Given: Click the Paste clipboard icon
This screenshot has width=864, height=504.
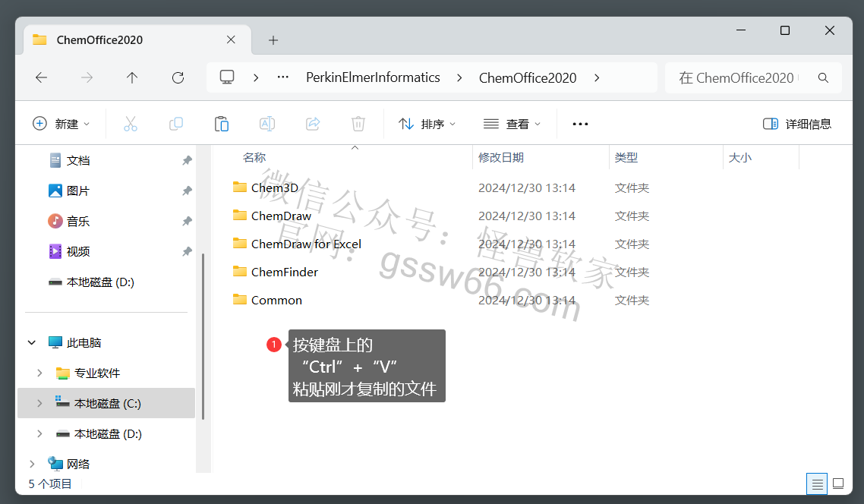Looking at the screenshot, I should coord(222,124).
